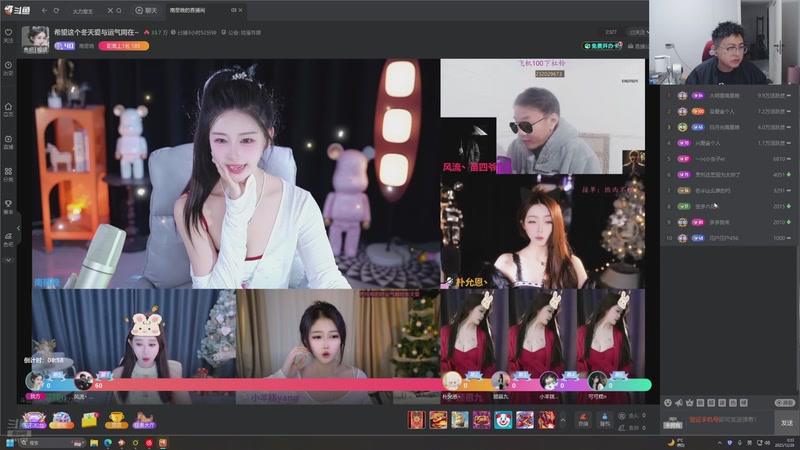Open 历史 history in the sidebar
Screen dimensions: 800x450
pos(8,68)
